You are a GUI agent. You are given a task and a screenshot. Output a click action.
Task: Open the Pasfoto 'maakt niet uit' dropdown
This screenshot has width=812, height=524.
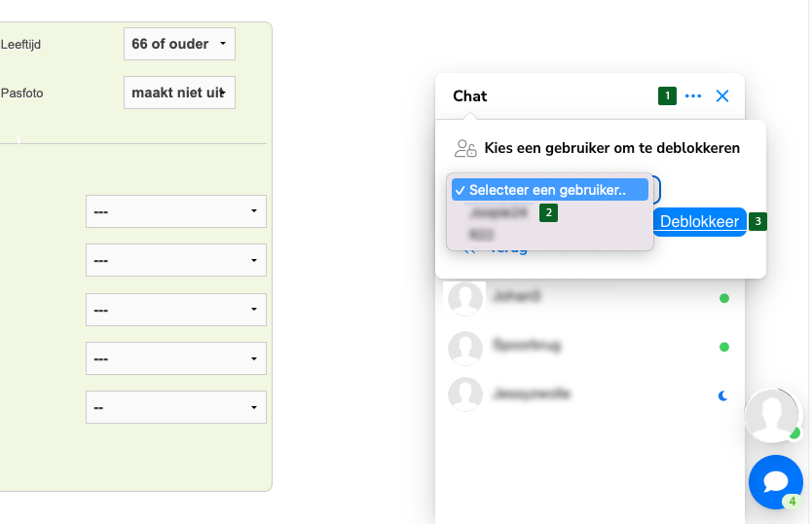pos(179,93)
